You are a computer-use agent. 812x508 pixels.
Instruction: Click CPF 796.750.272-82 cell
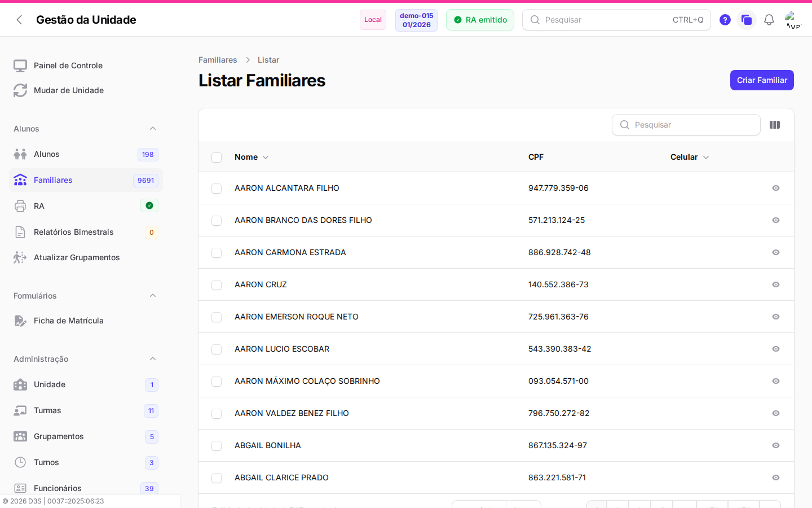click(559, 413)
